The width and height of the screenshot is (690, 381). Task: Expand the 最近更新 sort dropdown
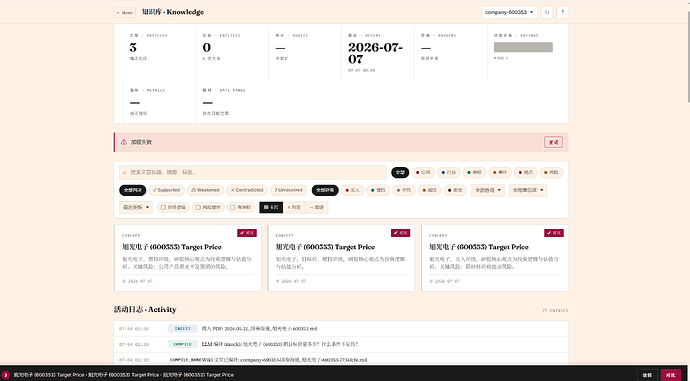pos(136,207)
